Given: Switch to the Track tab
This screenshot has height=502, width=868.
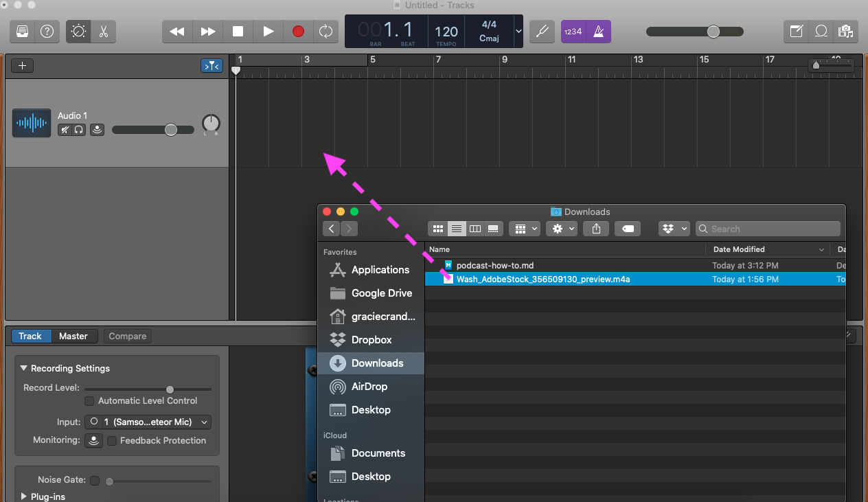Looking at the screenshot, I should click(x=30, y=336).
